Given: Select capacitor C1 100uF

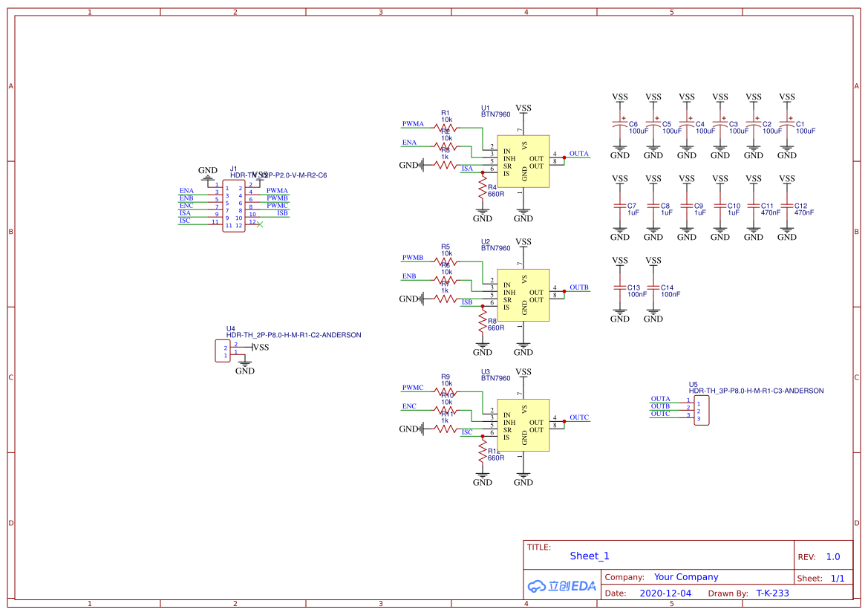Looking at the screenshot, I should [786, 125].
